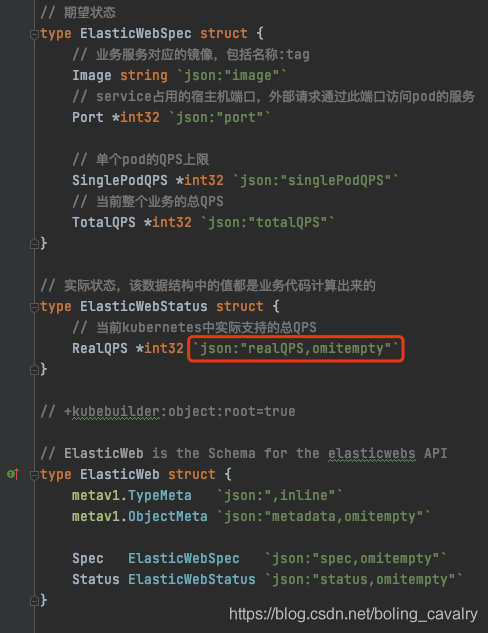Collapse the ElasticWeb struct fold marker
This screenshot has width=488, height=633.
point(34,475)
